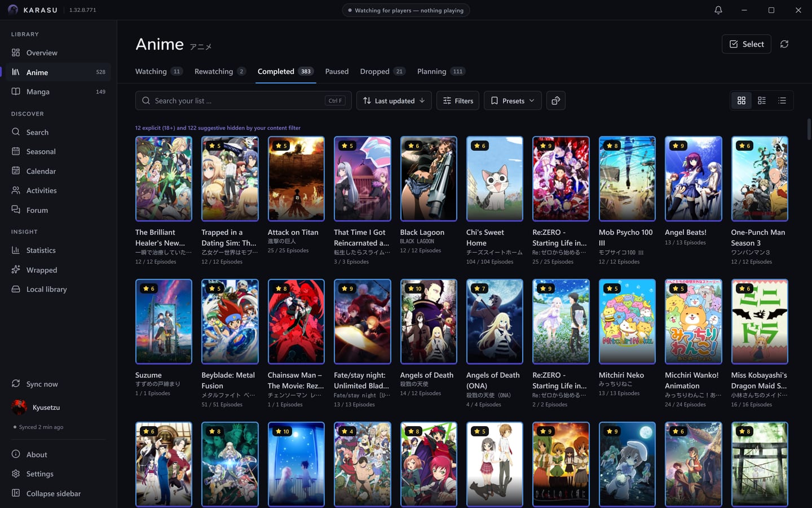Image resolution: width=812 pixels, height=508 pixels.
Task: Focus the Search your list field
Action: pyautogui.click(x=244, y=100)
